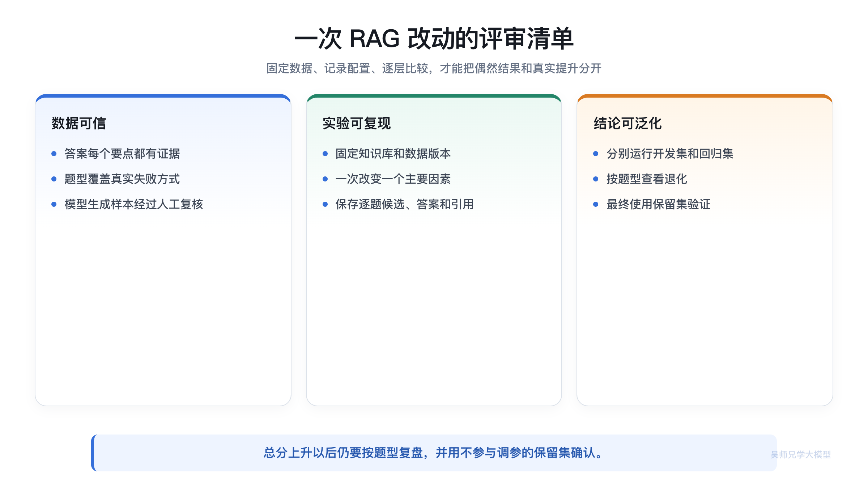Click the bullet 最终使用保留集验证
Viewport: 868px width, 488px height.
tap(658, 204)
